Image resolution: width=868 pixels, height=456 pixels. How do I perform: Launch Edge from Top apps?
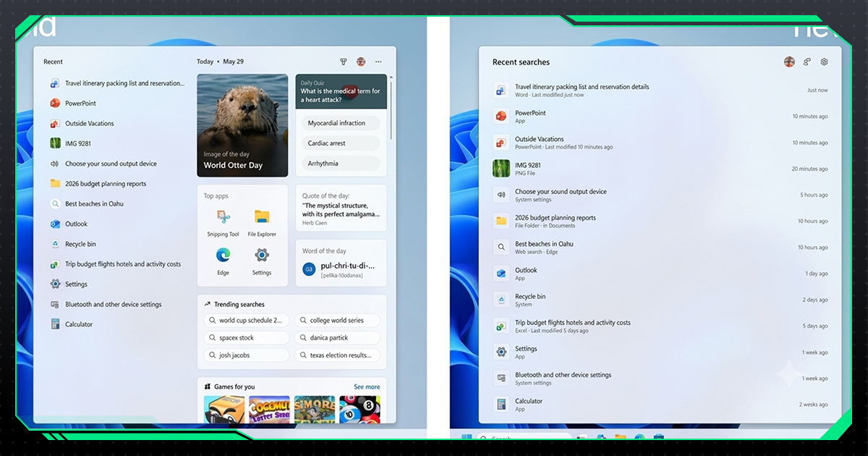coord(223,261)
